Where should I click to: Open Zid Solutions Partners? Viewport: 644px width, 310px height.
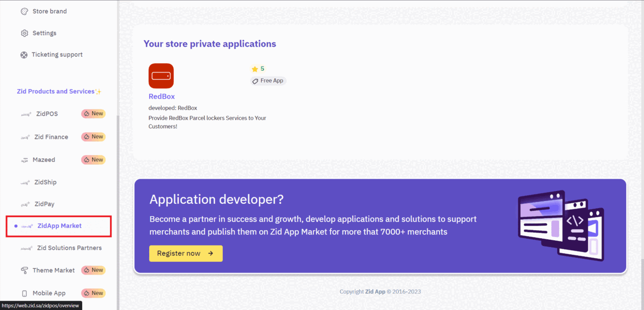69,248
